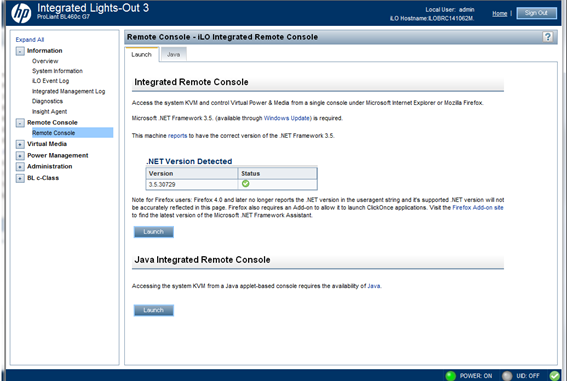
Task: Click the green status check for .NET version
Action: (246, 184)
